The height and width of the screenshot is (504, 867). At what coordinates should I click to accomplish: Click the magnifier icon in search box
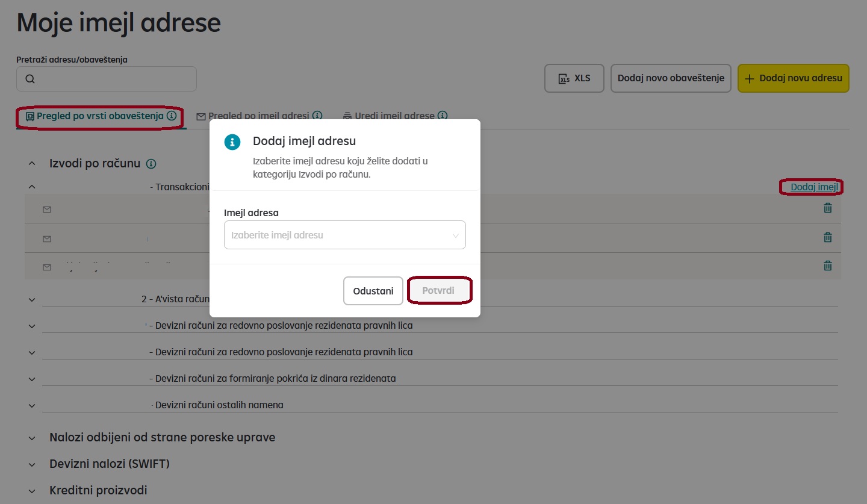tap(30, 79)
